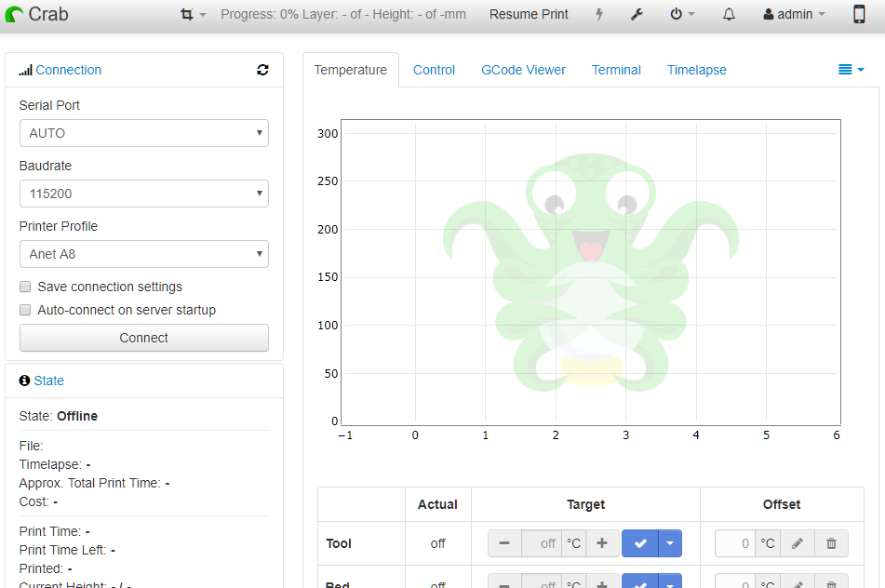Screen dimensions: 885x588
Task: Open the admin user menu
Action: coord(794,14)
